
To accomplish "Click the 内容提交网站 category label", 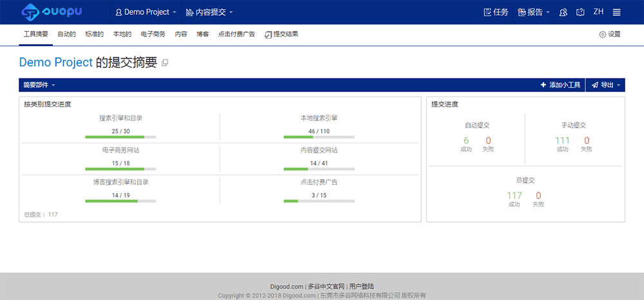I will pyautogui.click(x=319, y=150).
